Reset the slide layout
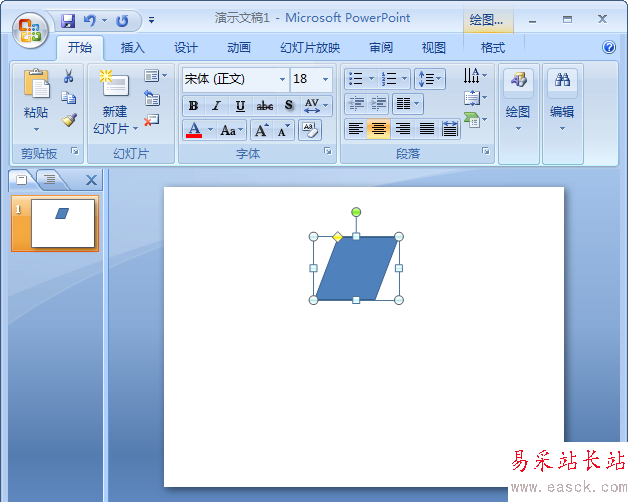This screenshot has height=502, width=628. point(152,98)
